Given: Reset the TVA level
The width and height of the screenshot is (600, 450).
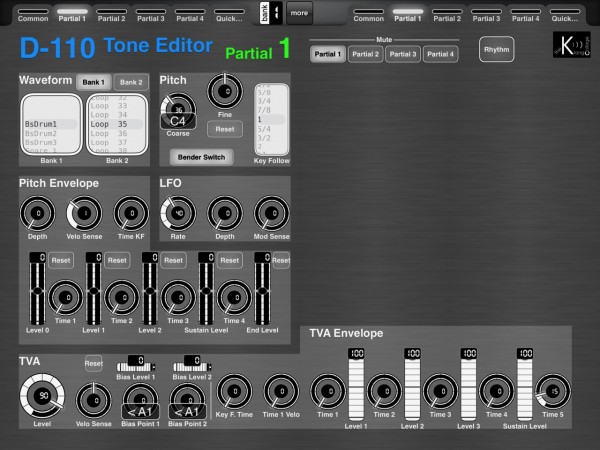Looking at the screenshot, I should 94,364.
